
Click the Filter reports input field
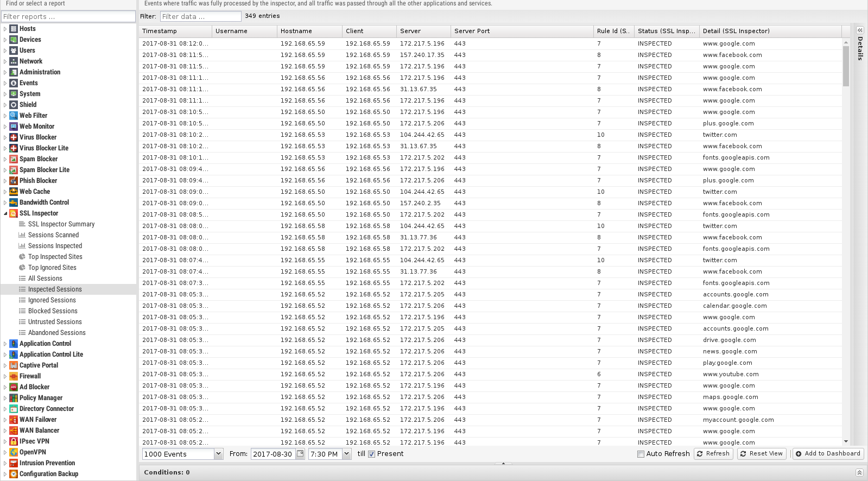[x=68, y=16]
